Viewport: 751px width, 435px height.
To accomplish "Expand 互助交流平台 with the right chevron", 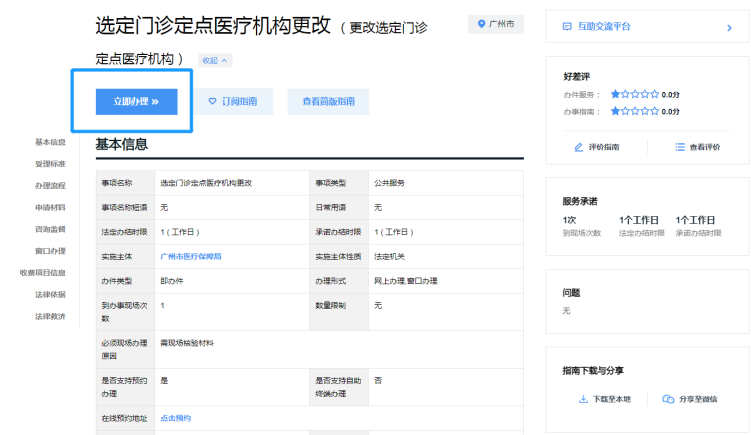I will pos(729,28).
